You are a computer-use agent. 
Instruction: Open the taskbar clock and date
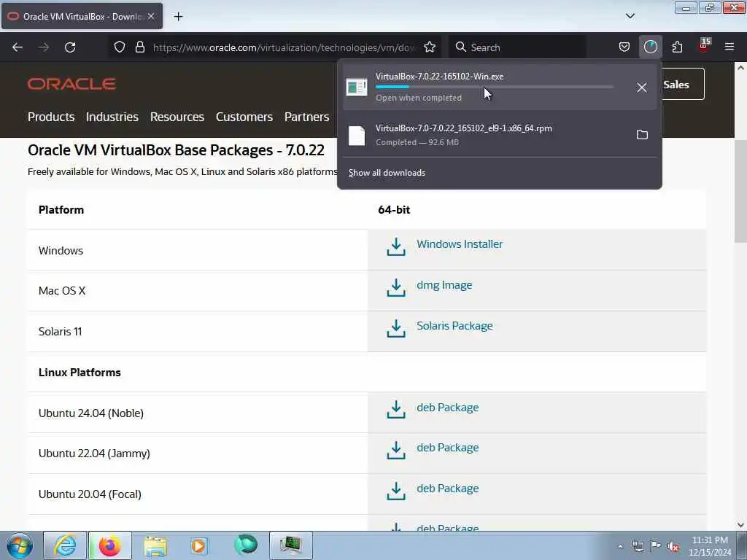710,546
